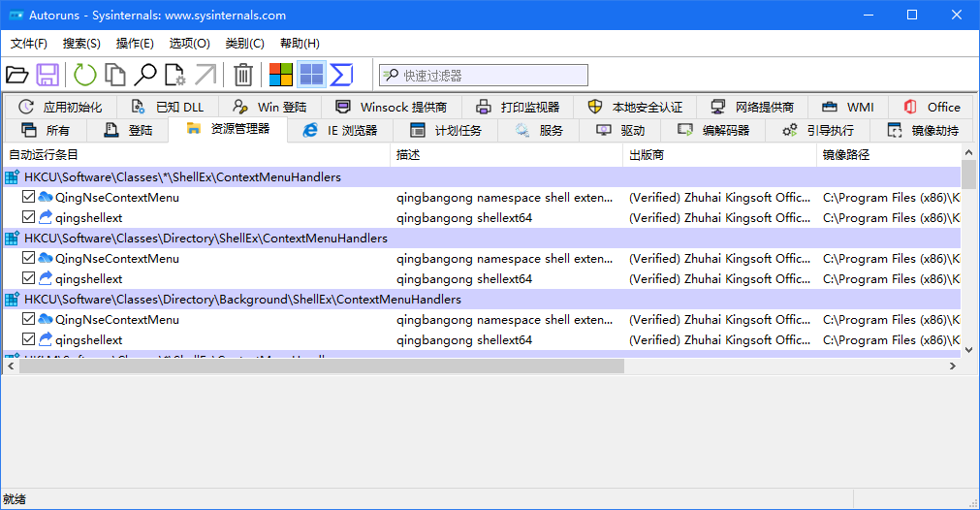Image resolution: width=980 pixels, height=510 pixels.
Task: Sort by the 镜像路径 column header
Action: click(889, 154)
